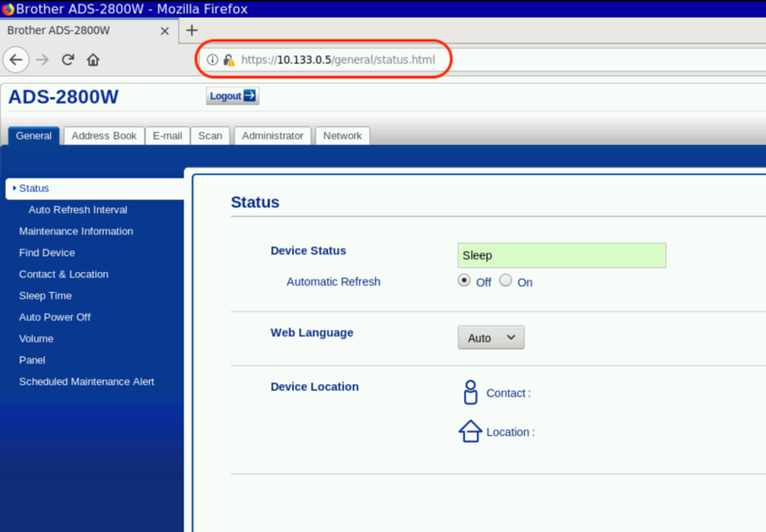Open the Web Language Auto dropdown
This screenshot has height=532, width=766.
click(491, 338)
